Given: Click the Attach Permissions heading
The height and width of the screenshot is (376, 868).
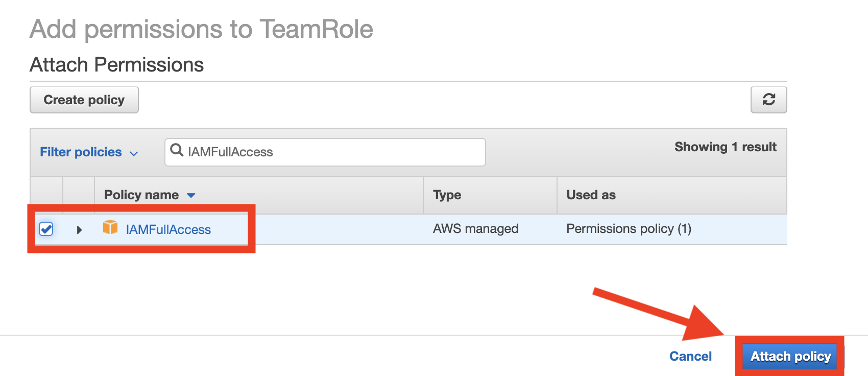Looking at the screenshot, I should (117, 65).
